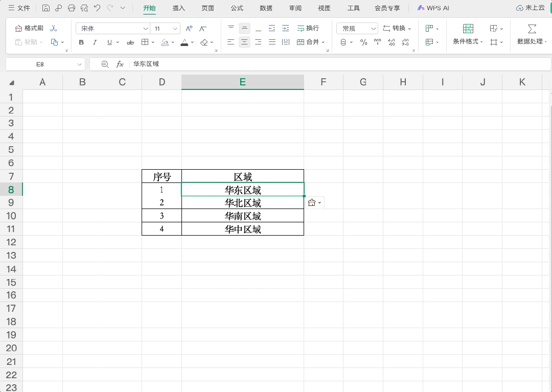
Task: Toggle center horizontal alignment
Action: click(244, 42)
